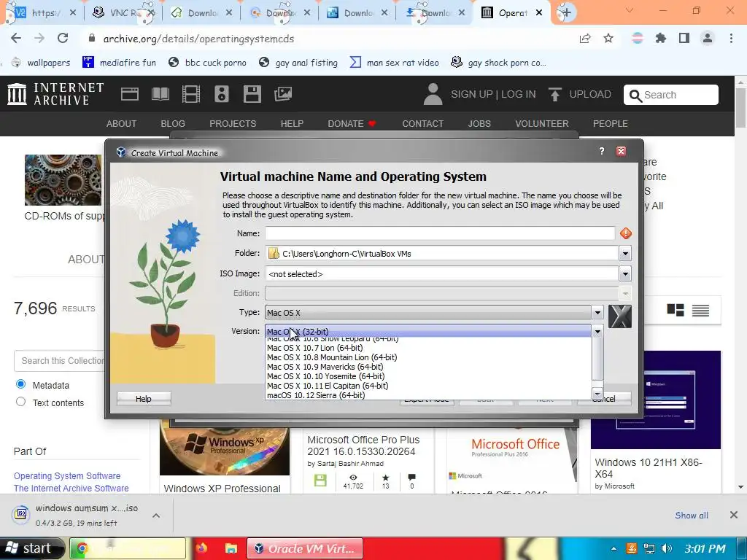Choose Mac OS X 10.11 El Capitan
747x560 pixels.
[x=328, y=386]
